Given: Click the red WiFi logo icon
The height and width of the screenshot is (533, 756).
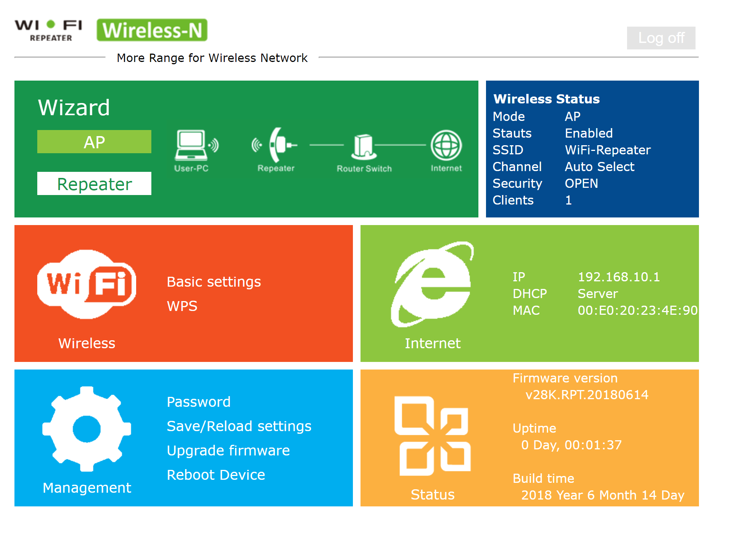Looking at the screenshot, I should (87, 284).
